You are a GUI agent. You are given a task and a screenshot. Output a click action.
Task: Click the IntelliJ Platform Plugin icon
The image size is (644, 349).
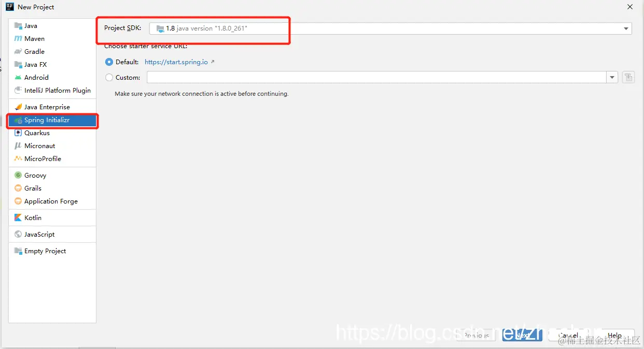[18, 91]
